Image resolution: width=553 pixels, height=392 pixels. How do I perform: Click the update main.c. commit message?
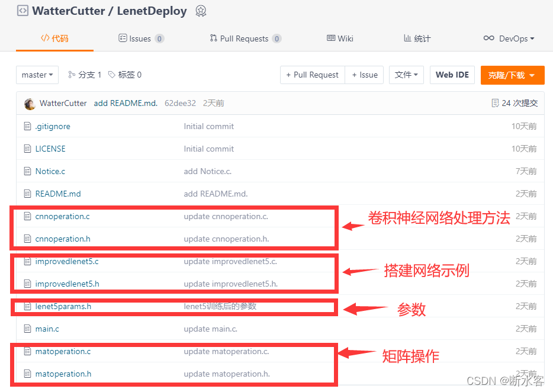[211, 329]
